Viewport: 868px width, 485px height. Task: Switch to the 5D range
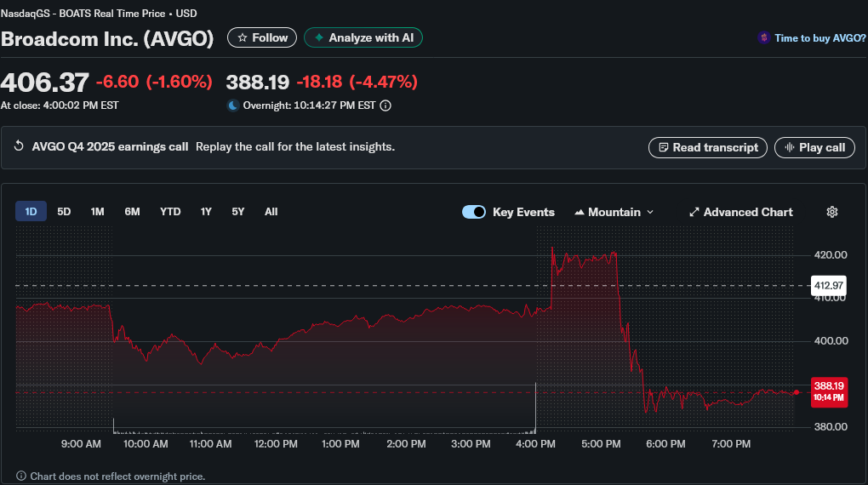click(64, 212)
